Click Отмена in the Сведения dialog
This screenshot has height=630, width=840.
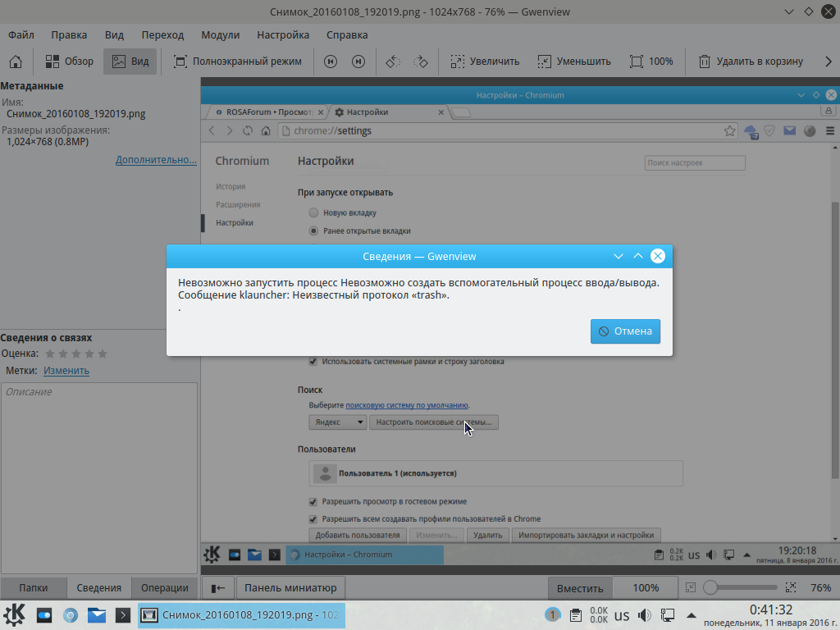[x=625, y=331]
